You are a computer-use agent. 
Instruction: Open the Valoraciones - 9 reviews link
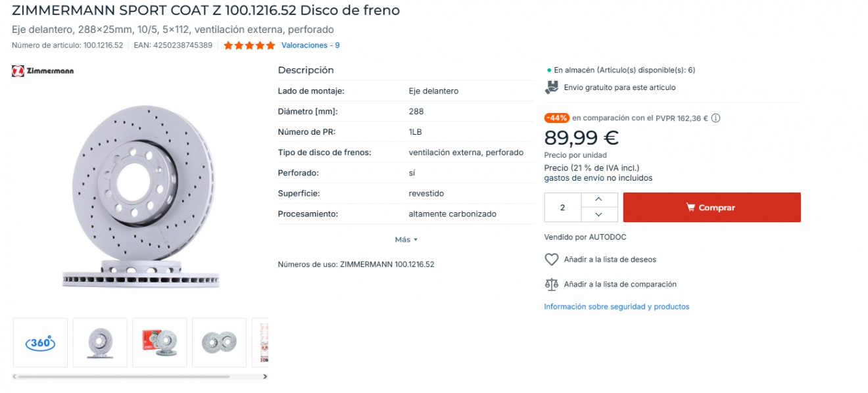point(310,45)
